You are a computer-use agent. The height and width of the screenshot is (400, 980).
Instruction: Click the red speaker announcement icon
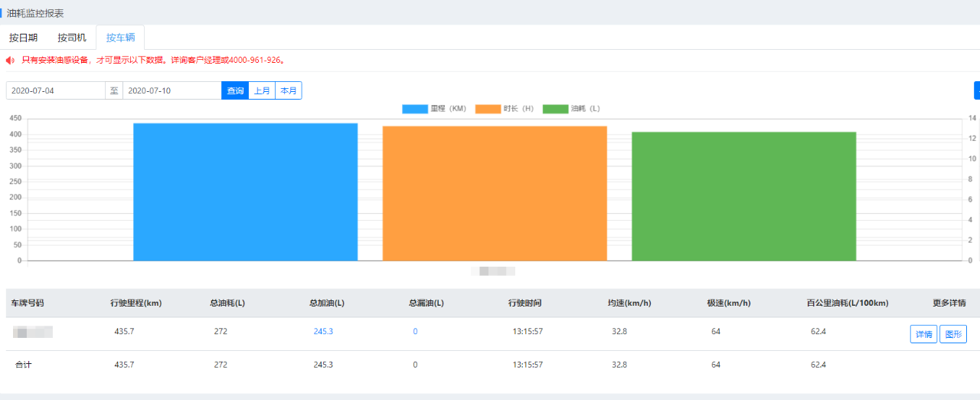(10, 60)
